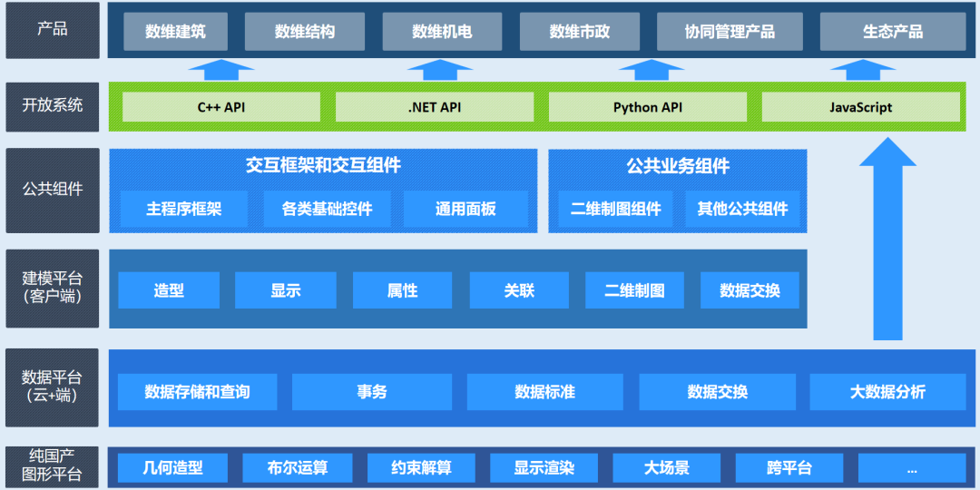Select the Python API block

[648, 107]
